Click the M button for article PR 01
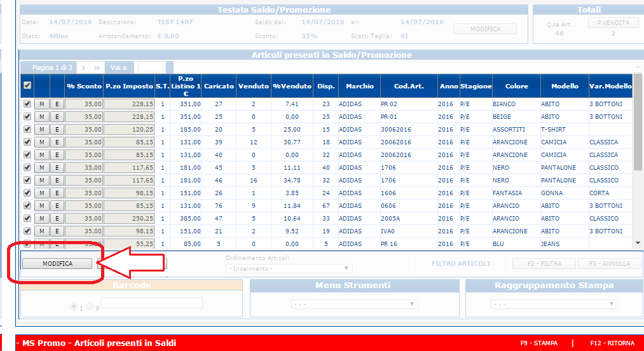The height and width of the screenshot is (351, 644). 41,117
